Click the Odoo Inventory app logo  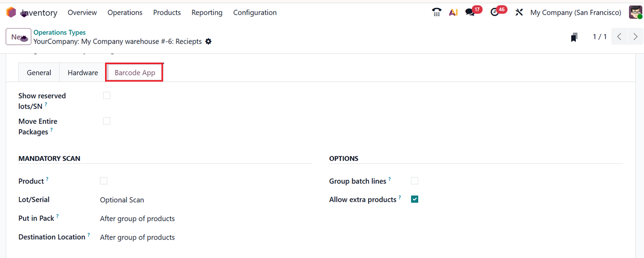click(11, 12)
